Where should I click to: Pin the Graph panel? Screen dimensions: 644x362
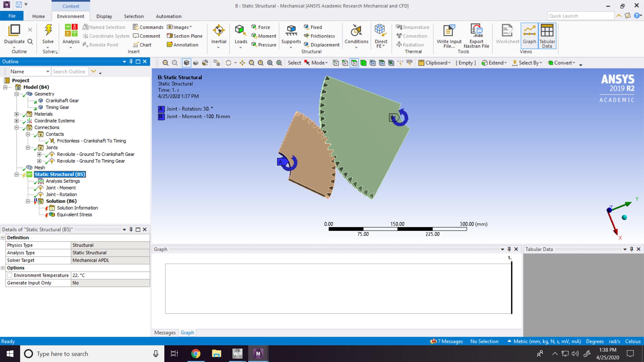tap(509, 249)
